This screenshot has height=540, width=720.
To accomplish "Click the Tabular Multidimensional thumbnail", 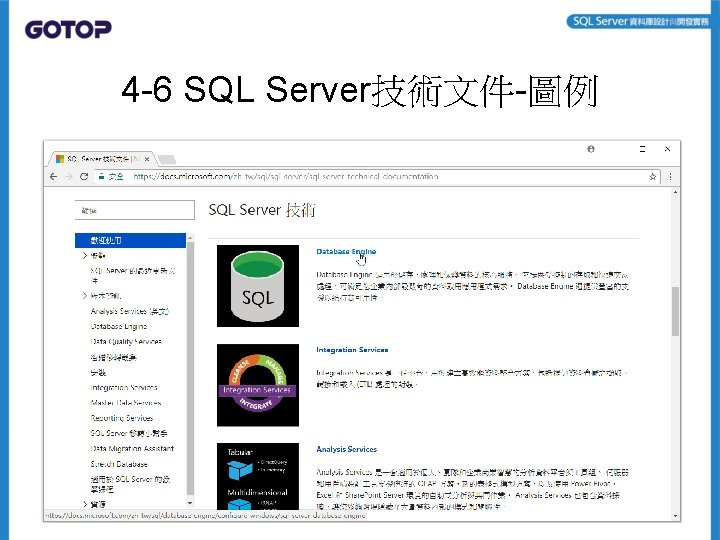I will (258, 476).
